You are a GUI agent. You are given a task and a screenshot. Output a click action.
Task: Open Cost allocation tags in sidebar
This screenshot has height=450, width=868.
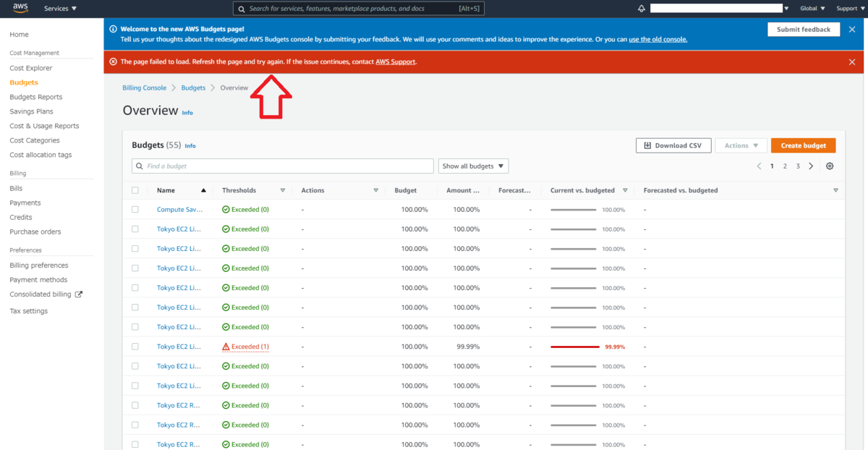pos(41,155)
